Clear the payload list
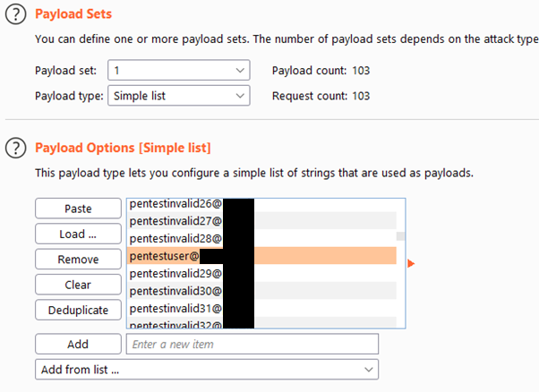Viewport: 539px width, 392px height. (x=78, y=285)
